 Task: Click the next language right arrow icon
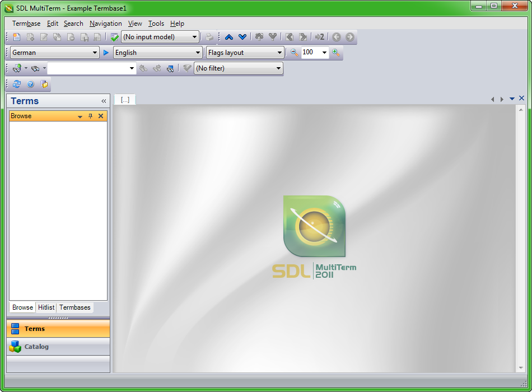click(x=302, y=36)
